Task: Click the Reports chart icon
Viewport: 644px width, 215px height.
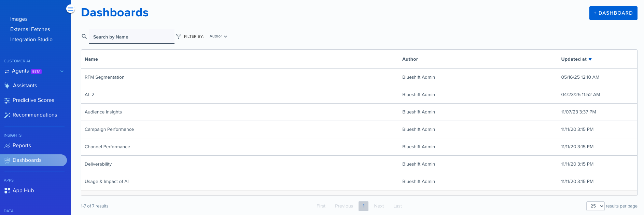Action: (x=7, y=146)
